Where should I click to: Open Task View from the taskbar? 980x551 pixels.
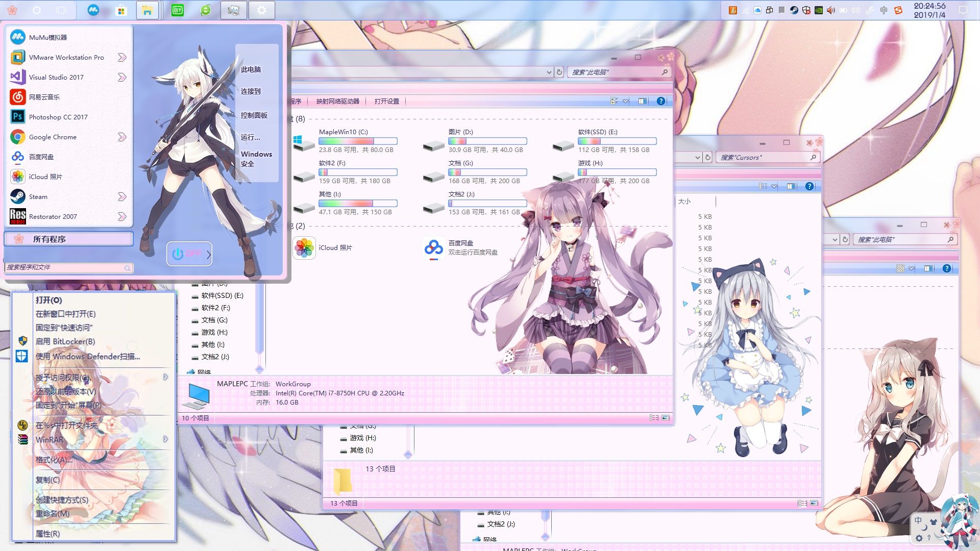tap(61, 10)
